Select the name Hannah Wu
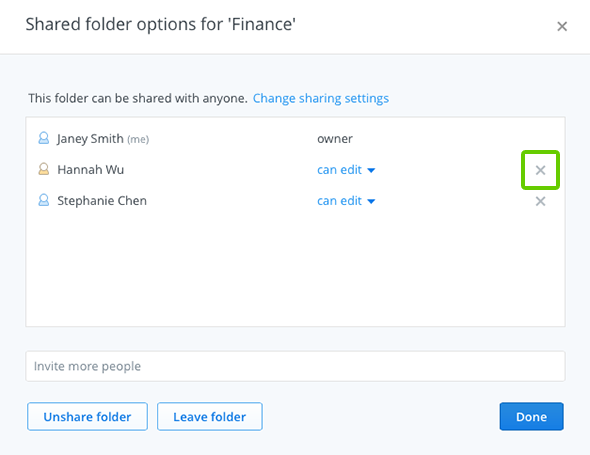This screenshot has width=590, height=455. pyautogui.click(x=90, y=170)
